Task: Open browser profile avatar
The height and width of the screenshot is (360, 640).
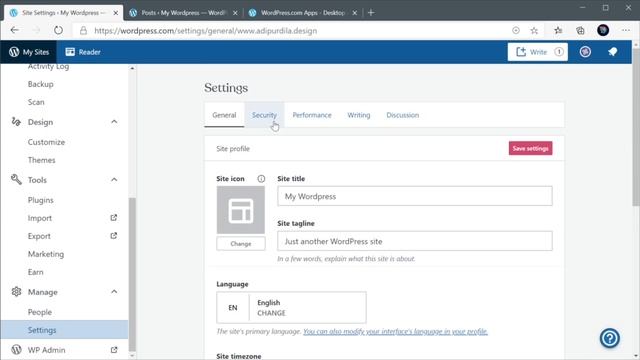Action: [603, 30]
